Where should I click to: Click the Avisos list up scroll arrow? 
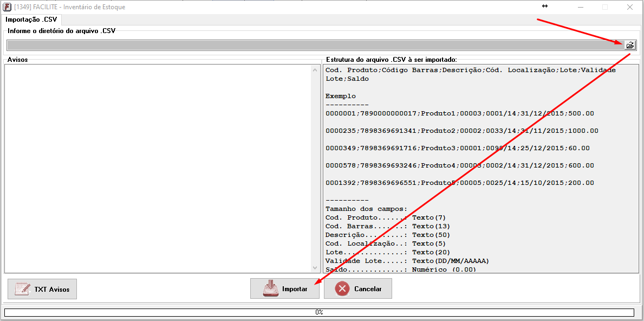[x=315, y=70]
